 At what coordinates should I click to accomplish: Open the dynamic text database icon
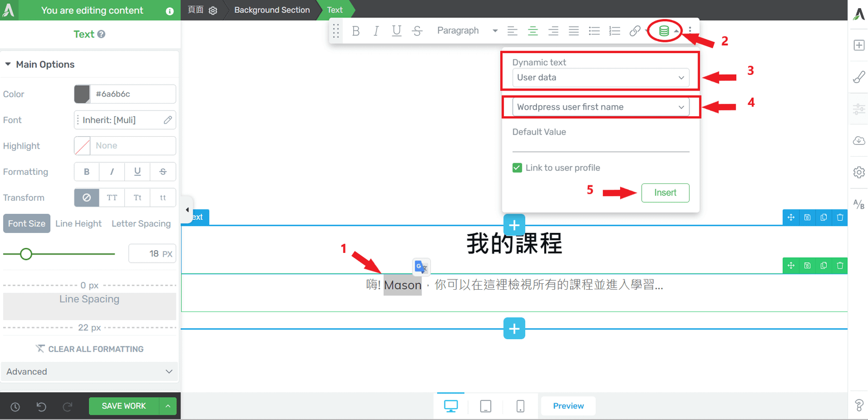pyautogui.click(x=663, y=31)
